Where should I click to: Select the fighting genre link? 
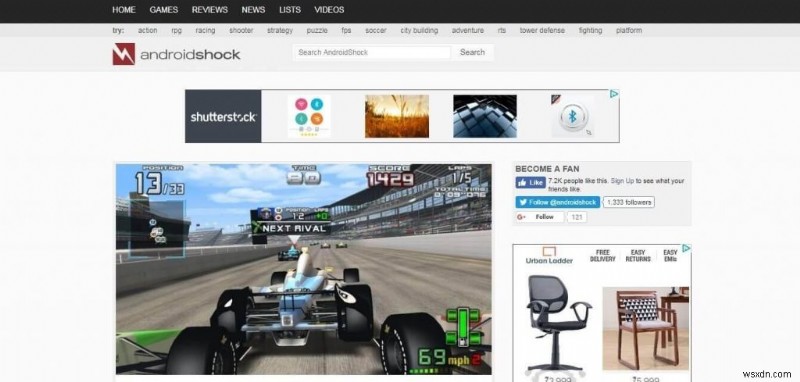(x=590, y=31)
